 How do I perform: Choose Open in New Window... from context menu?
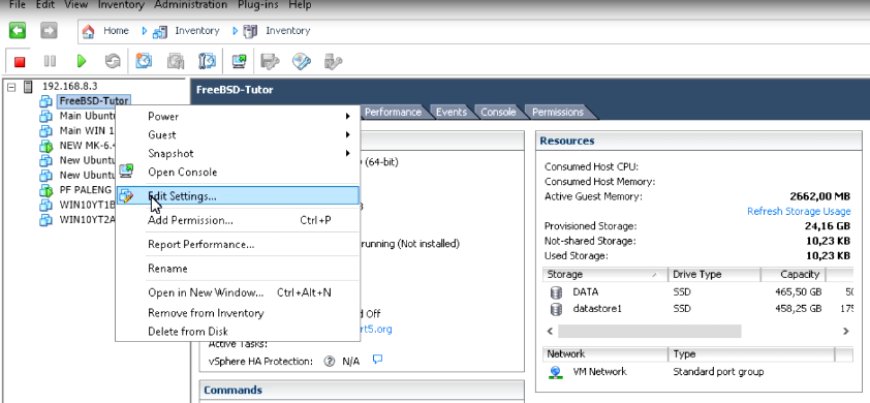coord(237,293)
